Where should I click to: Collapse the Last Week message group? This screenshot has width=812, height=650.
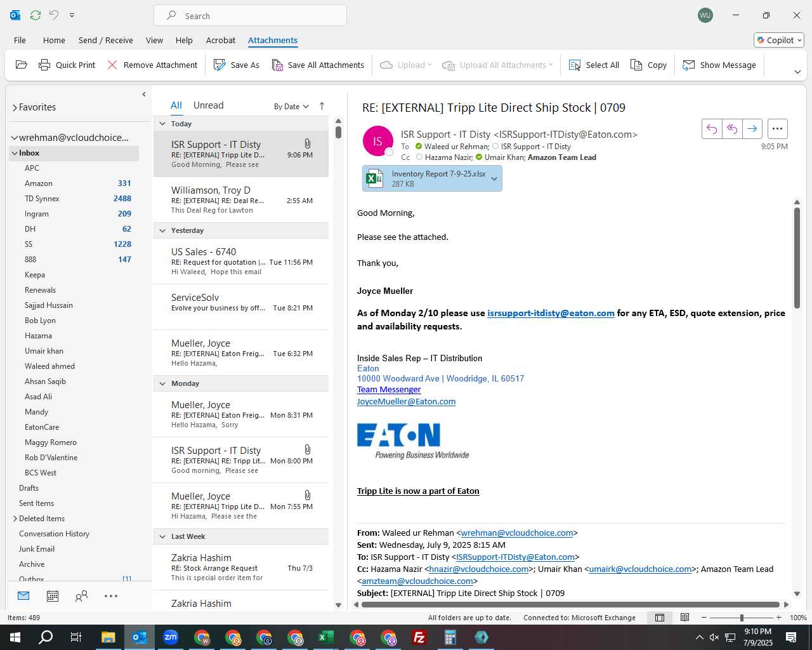[162, 536]
